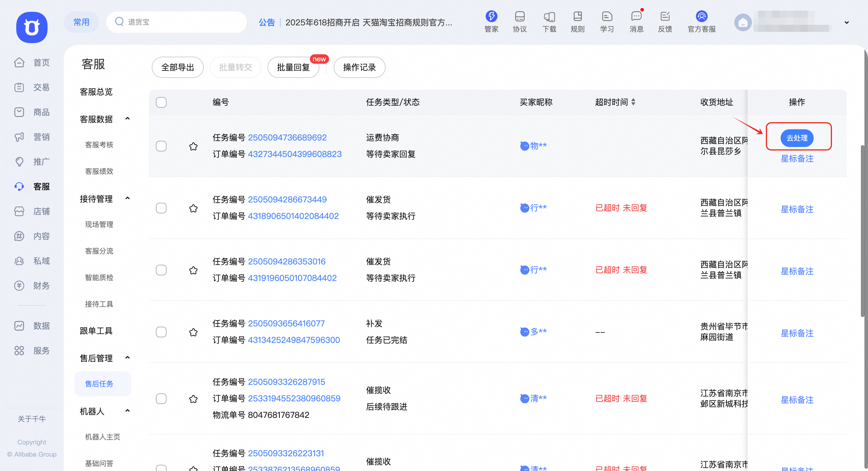Click the 常用 pill button
Image resolution: width=868 pixels, height=471 pixels.
point(81,22)
